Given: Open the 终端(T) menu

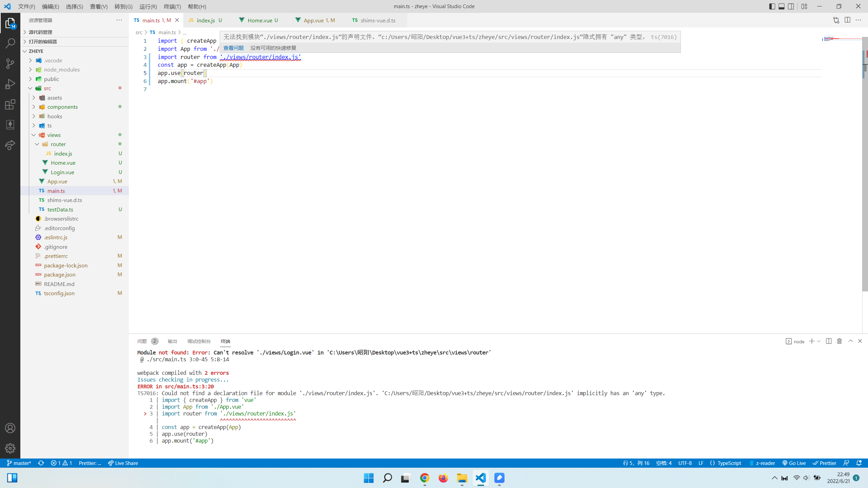Looking at the screenshot, I should 172,6.
